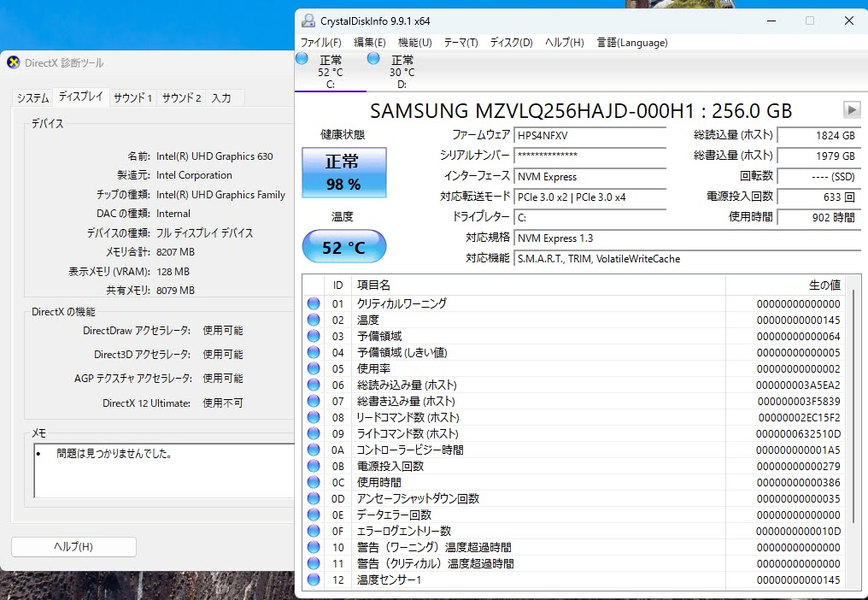Click the 52 °C temperature button
This screenshot has width=868, height=600.
(343, 246)
